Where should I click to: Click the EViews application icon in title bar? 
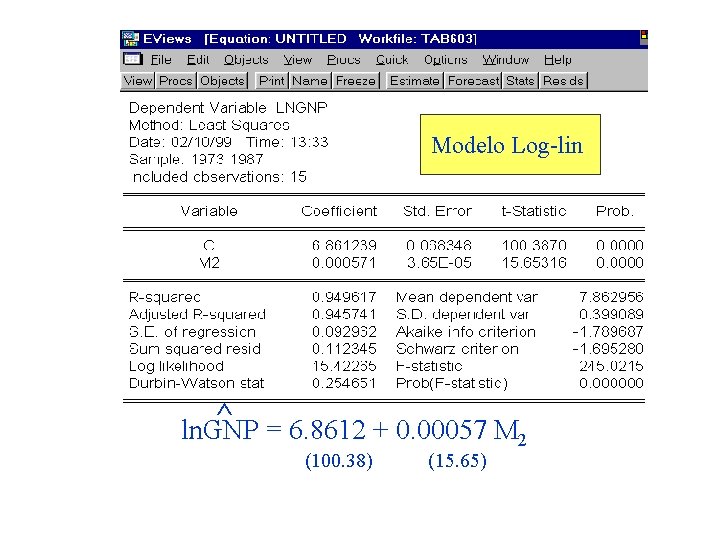130,39
